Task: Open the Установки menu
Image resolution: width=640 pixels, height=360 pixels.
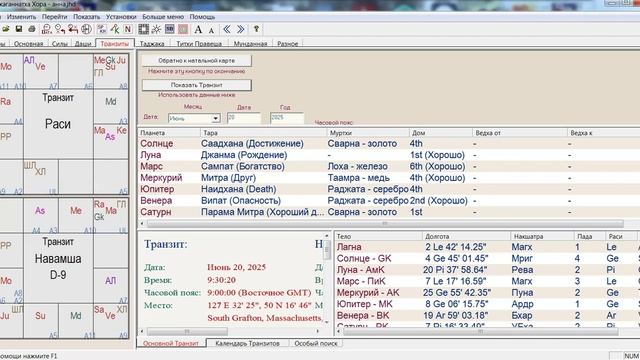Action: [121, 17]
